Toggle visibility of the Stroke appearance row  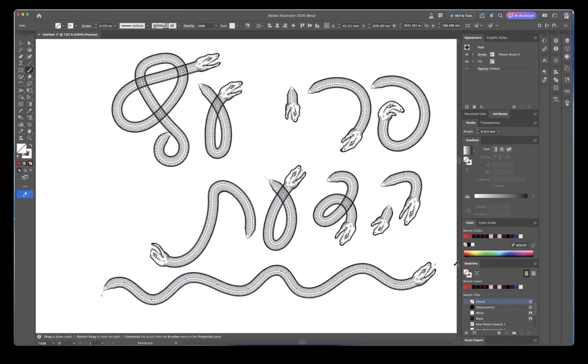[467, 54]
